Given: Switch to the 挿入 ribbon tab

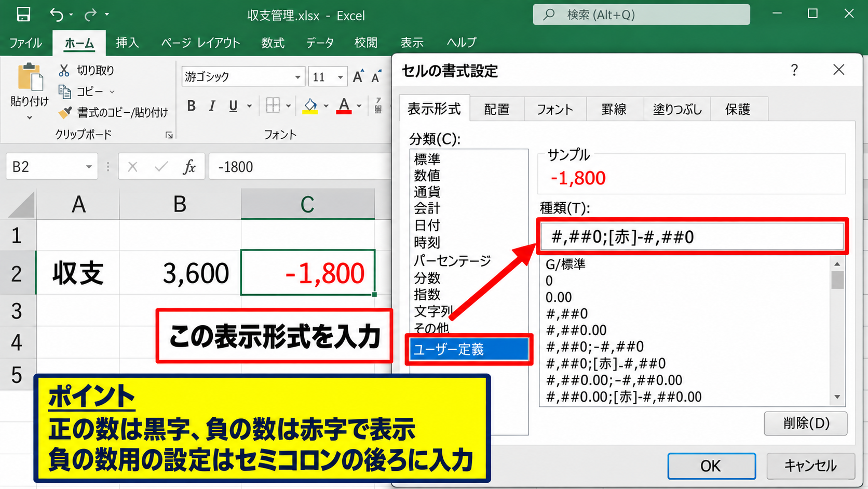Looking at the screenshot, I should (x=127, y=43).
